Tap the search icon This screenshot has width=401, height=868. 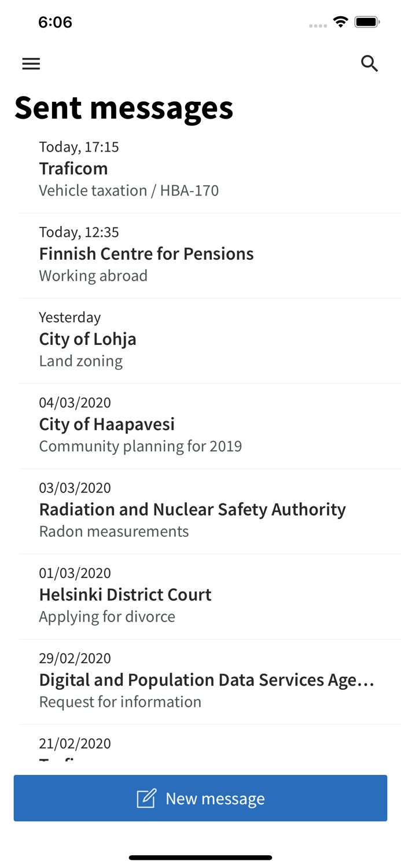(369, 63)
